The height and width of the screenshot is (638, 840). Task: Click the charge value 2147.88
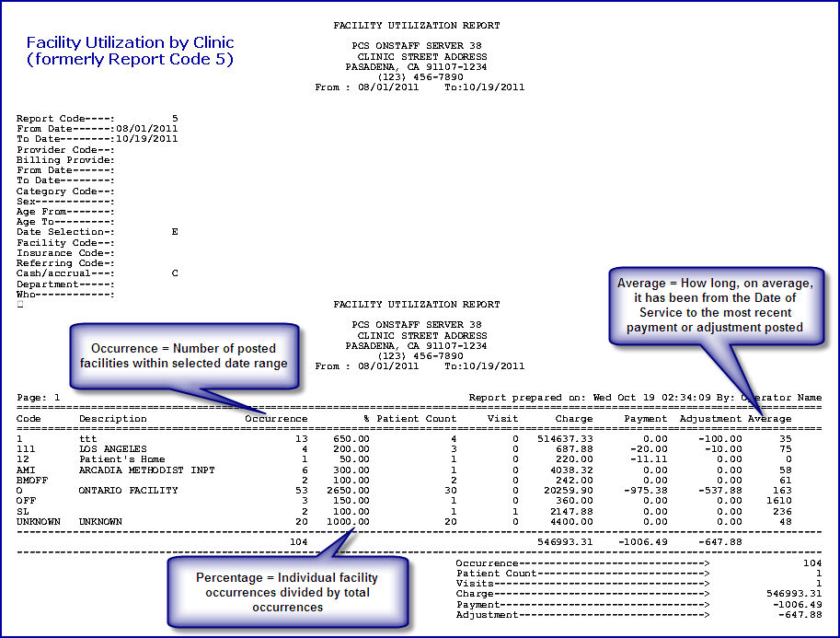pos(571,512)
